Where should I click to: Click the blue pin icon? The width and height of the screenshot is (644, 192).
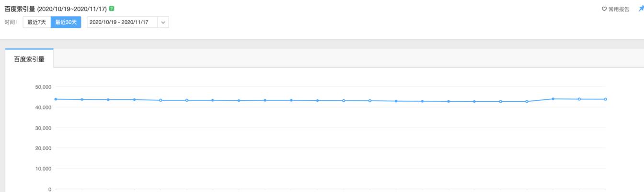pyautogui.click(x=641, y=9)
